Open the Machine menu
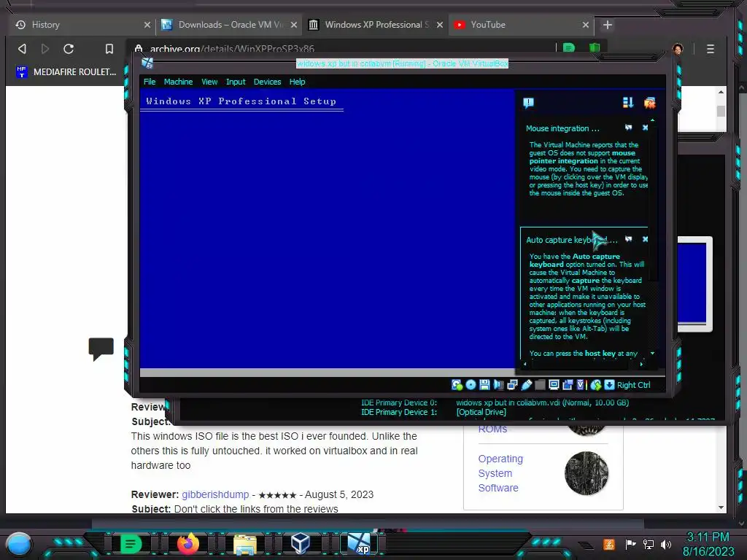Screen dimensions: 747x560 tap(178, 82)
